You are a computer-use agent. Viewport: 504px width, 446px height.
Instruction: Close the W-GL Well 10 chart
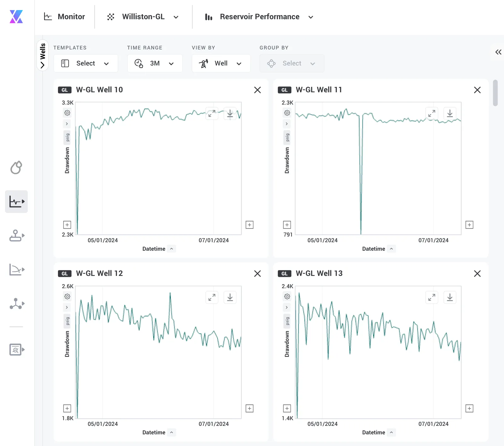257,90
